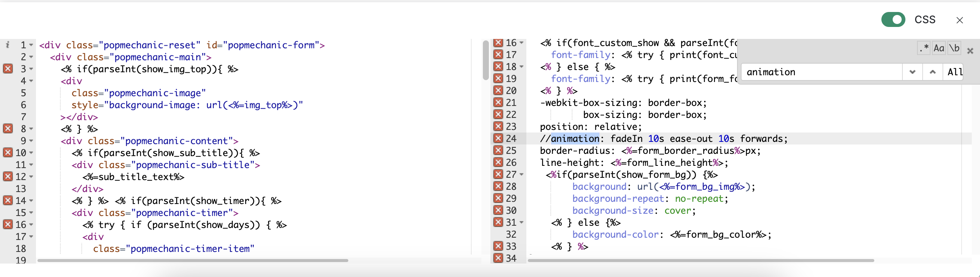Collapse HTML line 2 fold arrow
980x277 pixels.
click(x=31, y=57)
